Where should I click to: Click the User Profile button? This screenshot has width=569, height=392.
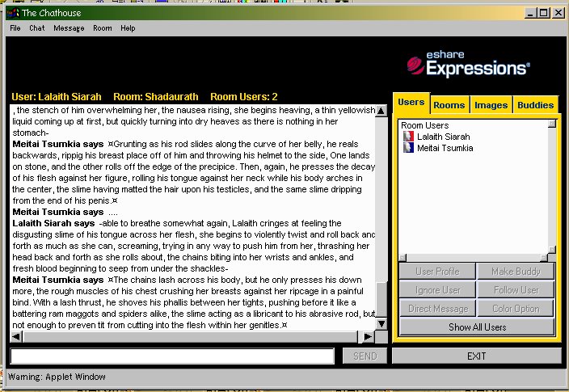pyautogui.click(x=437, y=272)
